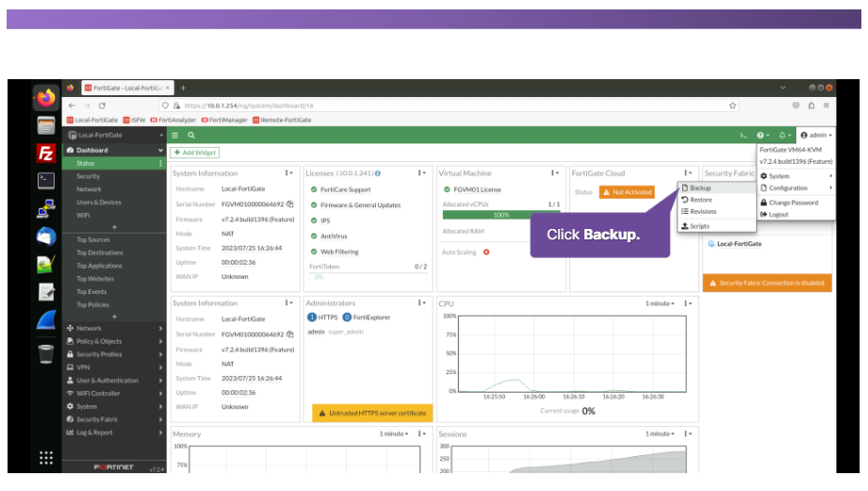Viewport: 868px width, 491px height.
Task: Open the notifications bell menu
Action: click(784, 135)
